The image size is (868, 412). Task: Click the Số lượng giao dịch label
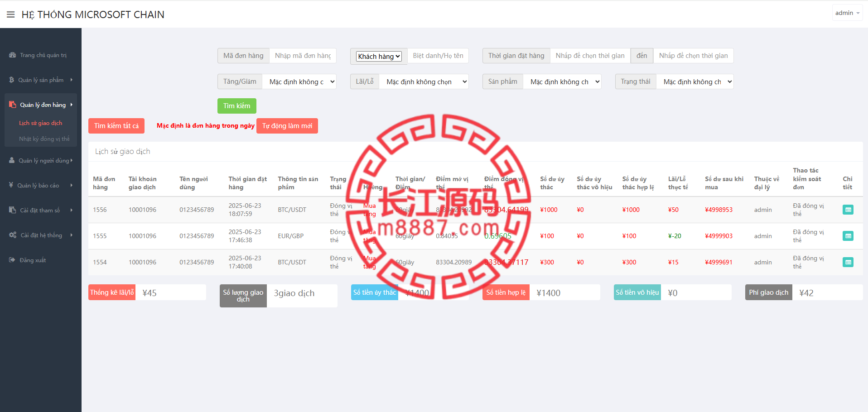(x=243, y=296)
